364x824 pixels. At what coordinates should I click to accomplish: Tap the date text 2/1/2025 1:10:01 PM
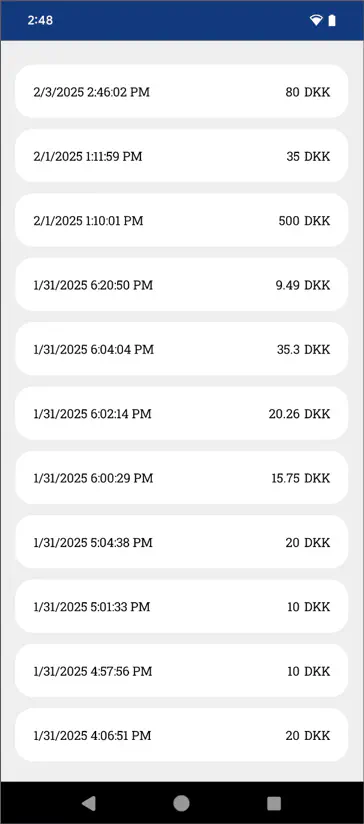point(88,220)
